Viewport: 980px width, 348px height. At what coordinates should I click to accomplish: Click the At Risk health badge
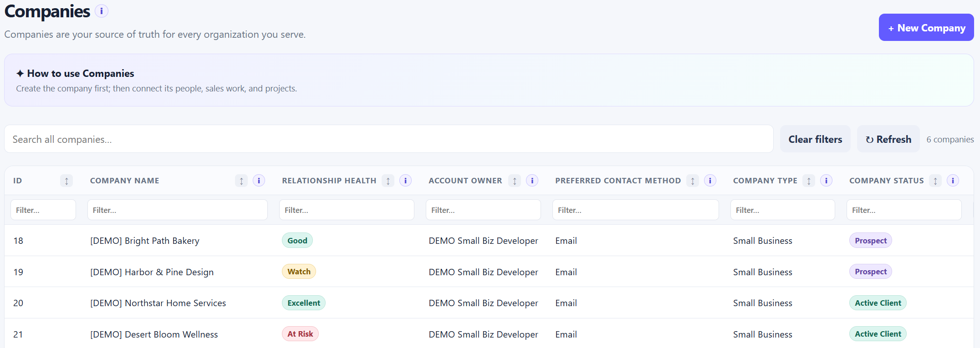tap(300, 334)
